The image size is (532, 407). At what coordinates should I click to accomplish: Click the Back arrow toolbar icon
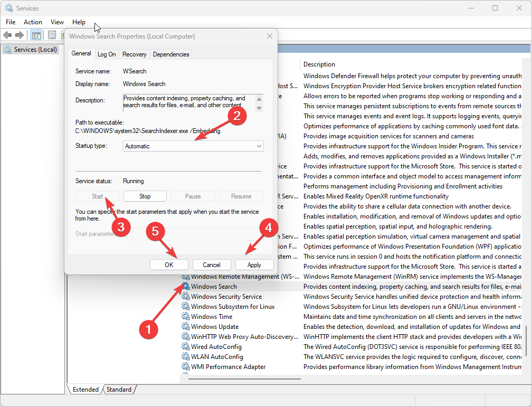click(x=7, y=35)
